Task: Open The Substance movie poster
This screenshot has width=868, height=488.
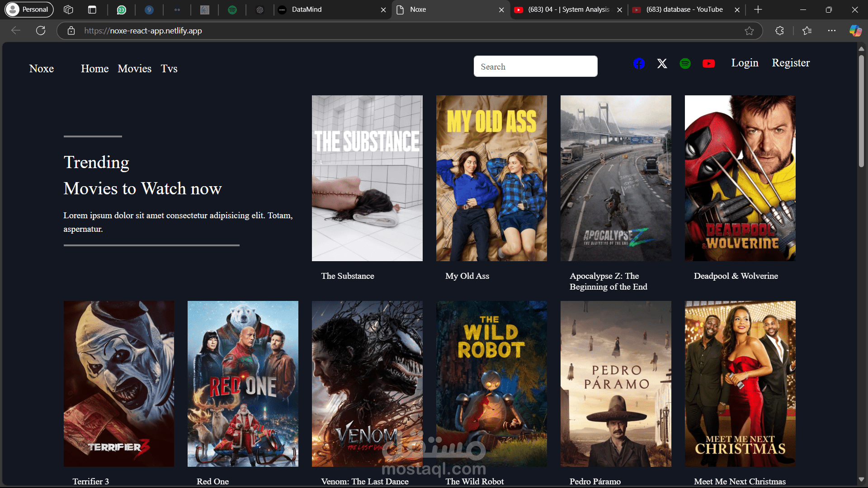Action: (x=367, y=178)
